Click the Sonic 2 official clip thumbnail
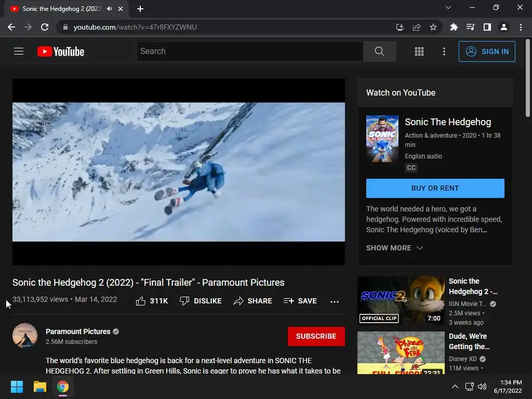This screenshot has width=532, height=399. 401,301
